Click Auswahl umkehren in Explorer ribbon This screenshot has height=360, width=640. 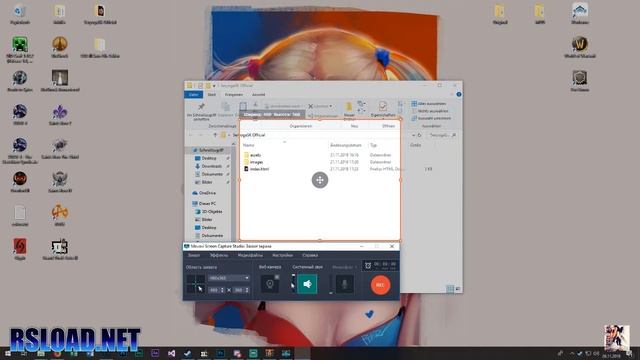click(x=431, y=118)
